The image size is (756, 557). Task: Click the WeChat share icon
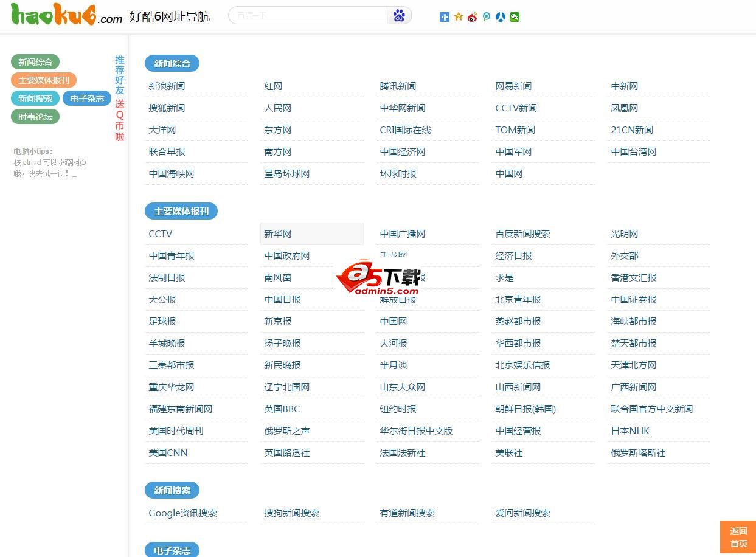click(514, 17)
